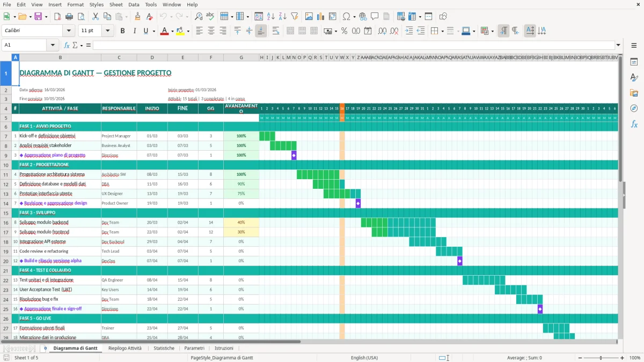Sort ascending A to Z
The height and width of the screenshot is (362, 644).
(x=271, y=17)
